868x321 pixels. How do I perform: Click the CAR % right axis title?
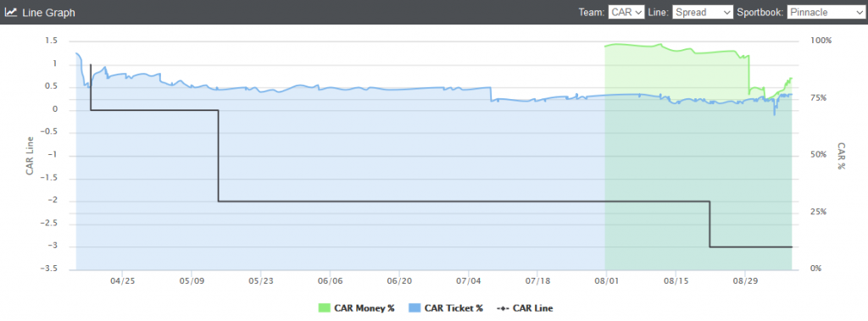click(x=840, y=156)
